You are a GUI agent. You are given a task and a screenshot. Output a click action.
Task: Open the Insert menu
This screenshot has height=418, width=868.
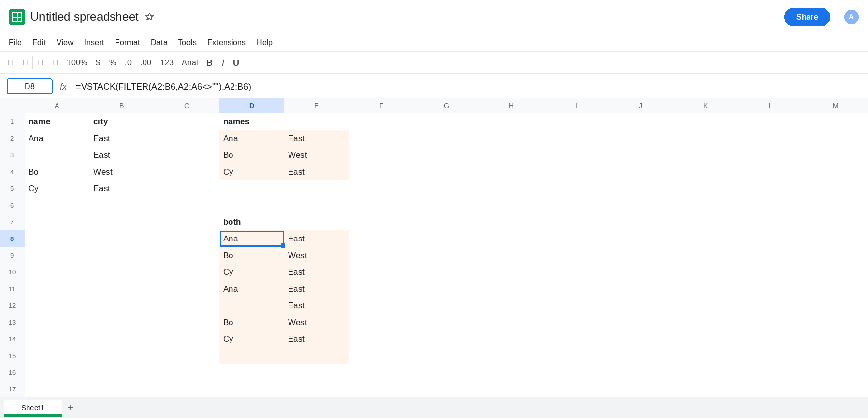click(94, 43)
